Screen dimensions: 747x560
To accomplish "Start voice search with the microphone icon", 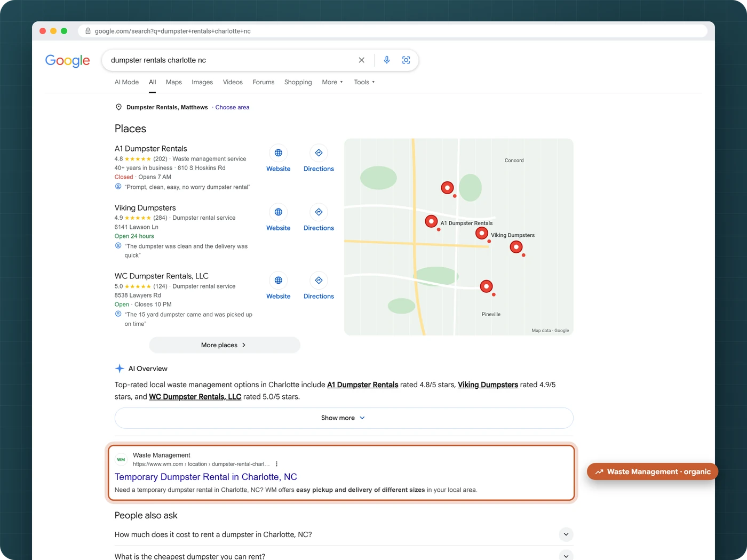I will (387, 60).
